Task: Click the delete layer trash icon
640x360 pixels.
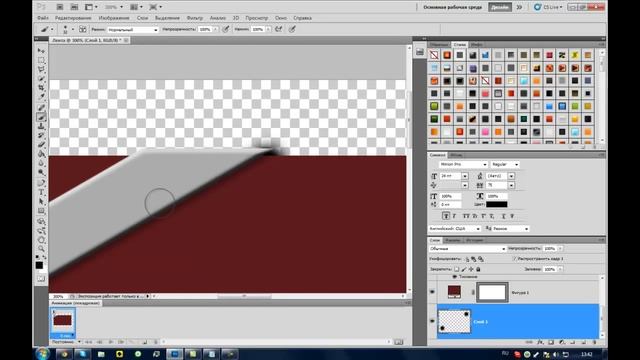Action: (x=594, y=342)
